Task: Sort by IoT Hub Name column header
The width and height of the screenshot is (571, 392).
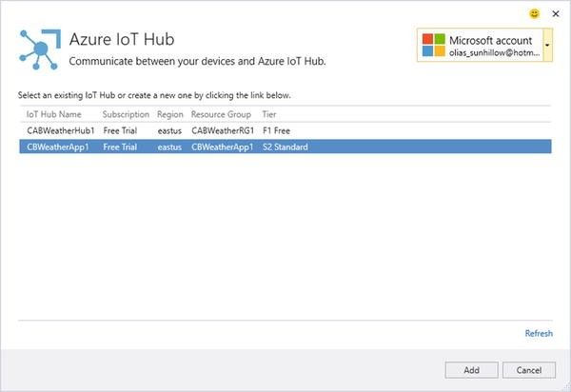Action: [54, 114]
